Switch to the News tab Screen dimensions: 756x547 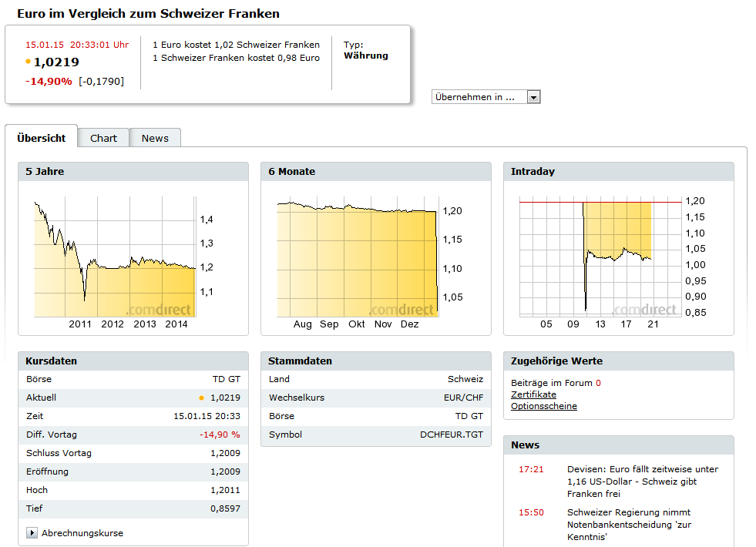[x=155, y=138]
